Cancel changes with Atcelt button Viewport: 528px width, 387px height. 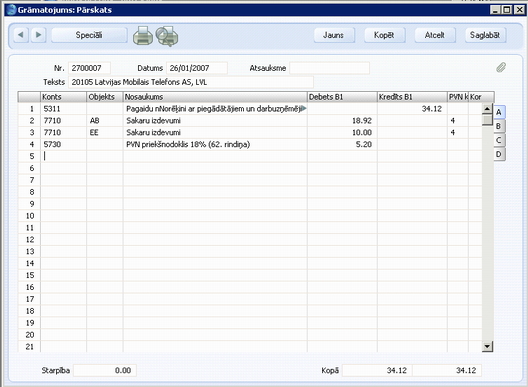pyautogui.click(x=435, y=35)
